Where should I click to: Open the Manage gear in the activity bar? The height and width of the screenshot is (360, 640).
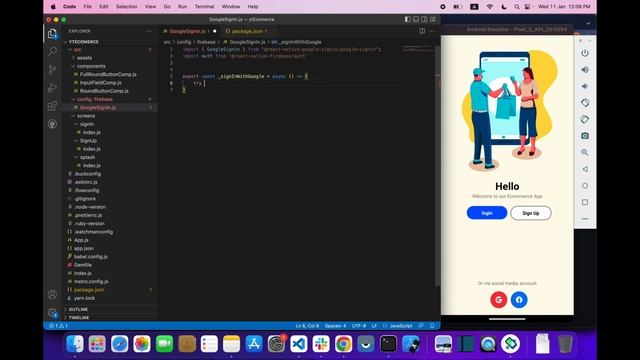click(x=52, y=313)
